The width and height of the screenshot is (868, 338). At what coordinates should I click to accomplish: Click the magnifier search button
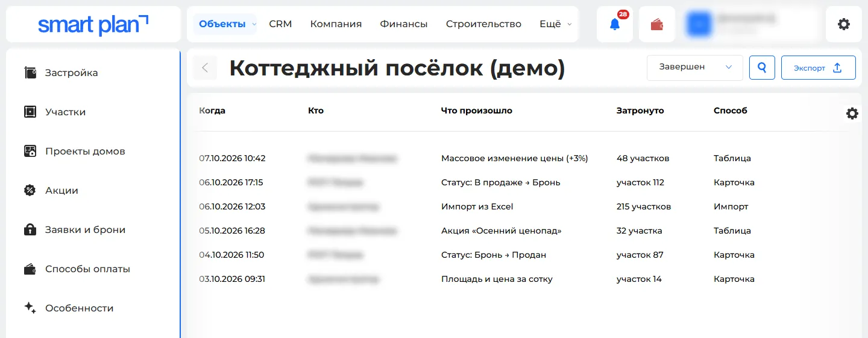point(762,68)
